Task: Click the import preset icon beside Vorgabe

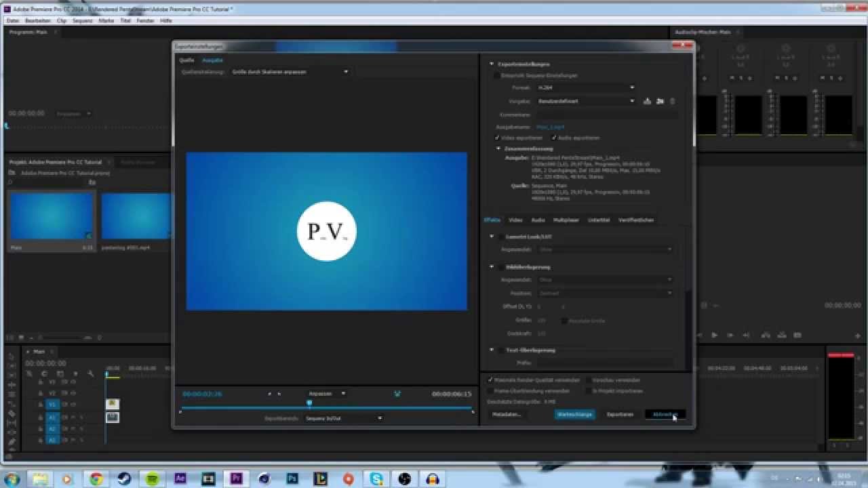Action: [x=660, y=101]
